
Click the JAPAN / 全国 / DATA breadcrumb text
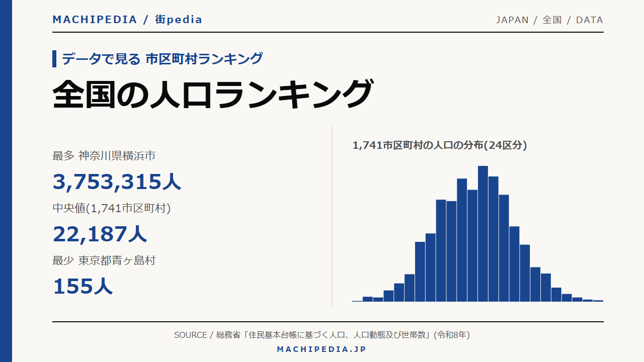pos(549,20)
